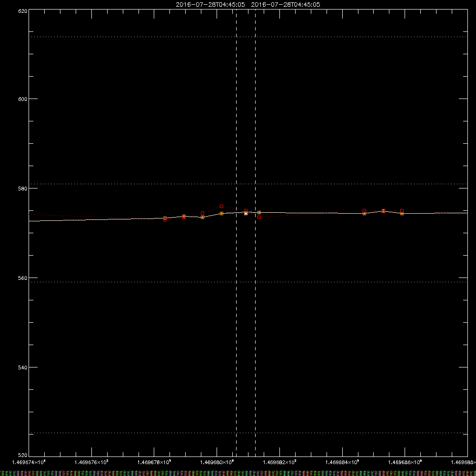Select the 580 y-axis label
Image resolution: width=476 pixels, height=476 pixels.
point(23,188)
